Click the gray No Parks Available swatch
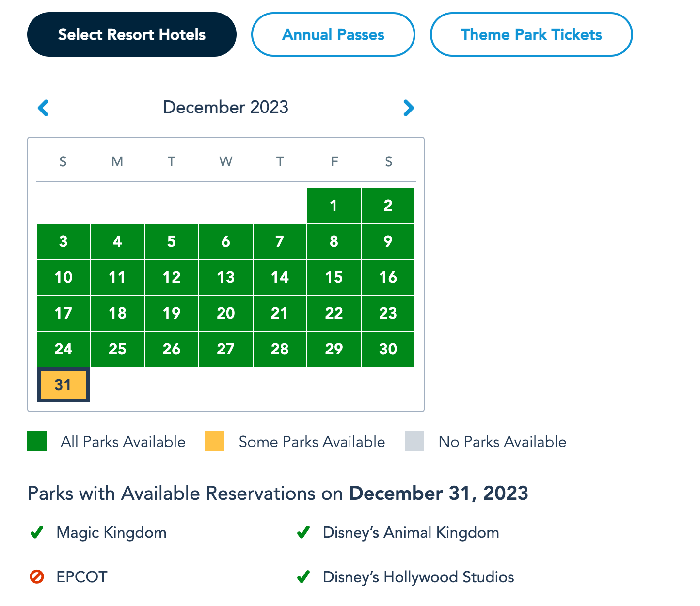 coord(414,442)
